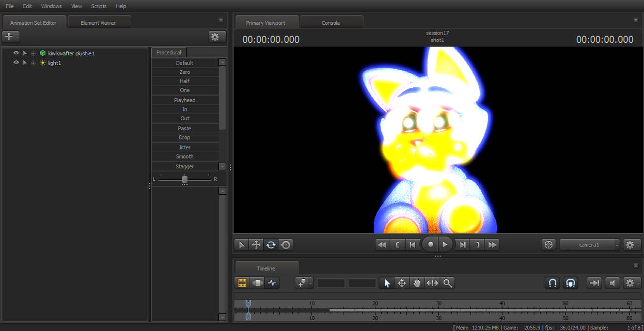Image resolution: width=644 pixels, height=331 pixels.
Task: Switch to the Motion Editor mode
Action: [x=257, y=283]
